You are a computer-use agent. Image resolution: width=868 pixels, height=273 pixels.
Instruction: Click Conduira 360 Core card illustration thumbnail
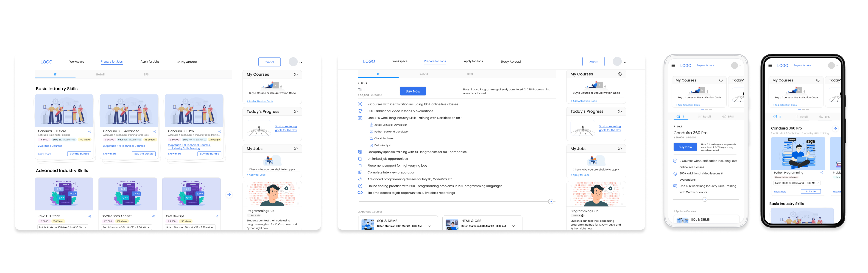pyautogui.click(x=64, y=111)
